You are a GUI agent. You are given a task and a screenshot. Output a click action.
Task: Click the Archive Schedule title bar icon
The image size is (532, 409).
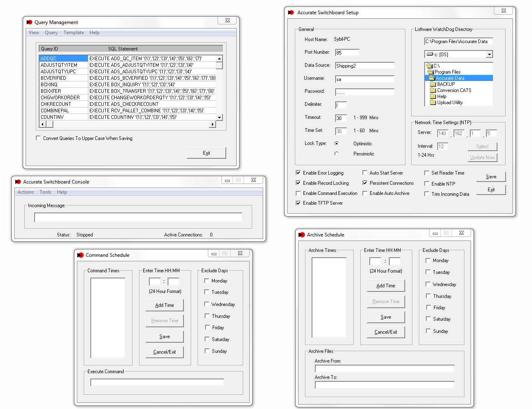(x=301, y=235)
